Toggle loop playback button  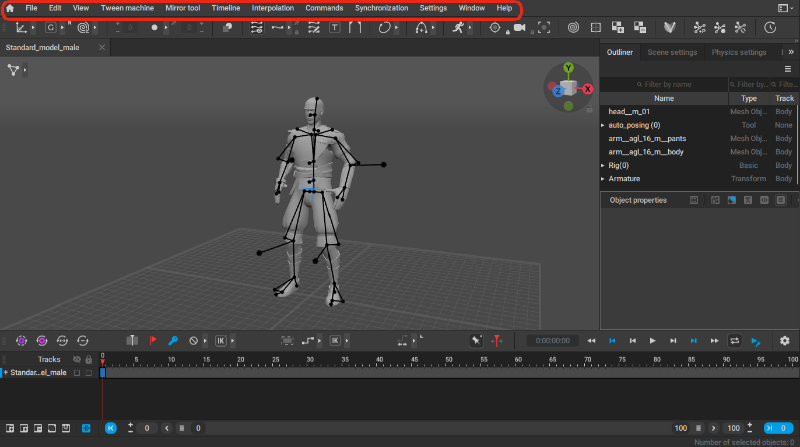(735, 340)
